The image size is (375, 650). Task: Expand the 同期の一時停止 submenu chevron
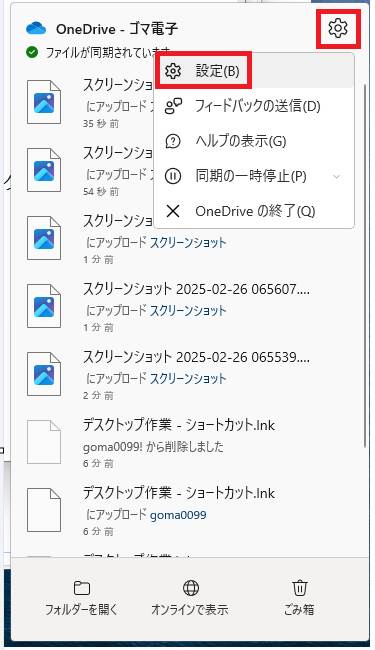pos(336,177)
